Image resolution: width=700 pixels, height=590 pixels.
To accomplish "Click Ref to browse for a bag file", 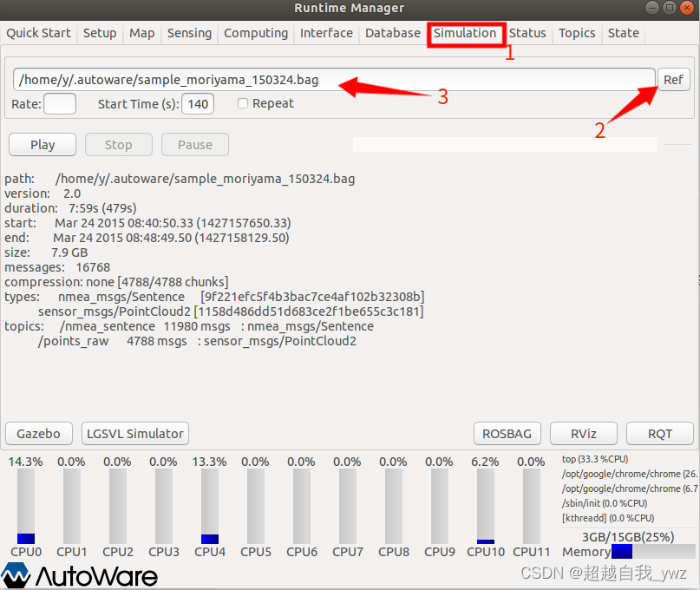I will pyautogui.click(x=673, y=79).
